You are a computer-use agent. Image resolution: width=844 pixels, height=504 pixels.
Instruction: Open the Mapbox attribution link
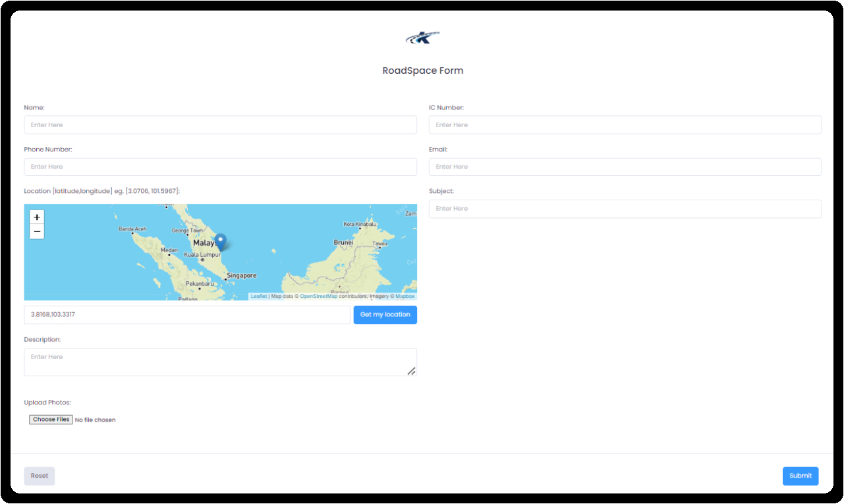(x=405, y=296)
